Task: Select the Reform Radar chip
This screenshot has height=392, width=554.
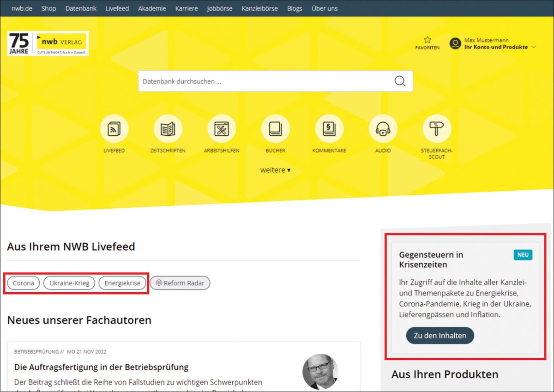Action: [x=180, y=283]
